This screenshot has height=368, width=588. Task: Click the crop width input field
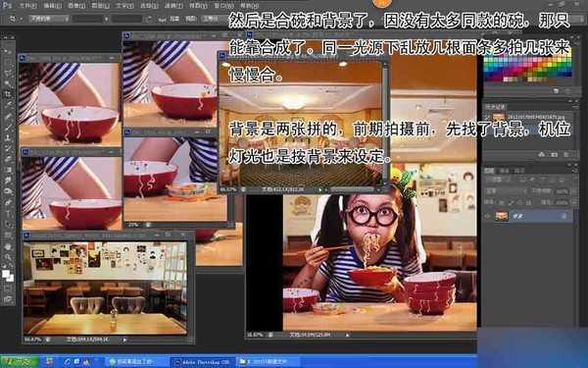tap(88, 19)
